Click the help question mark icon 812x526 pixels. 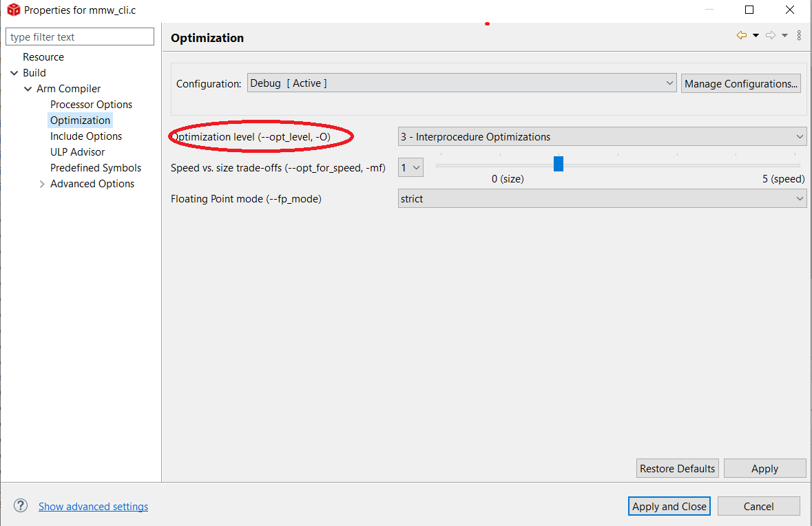coord(21,506)
